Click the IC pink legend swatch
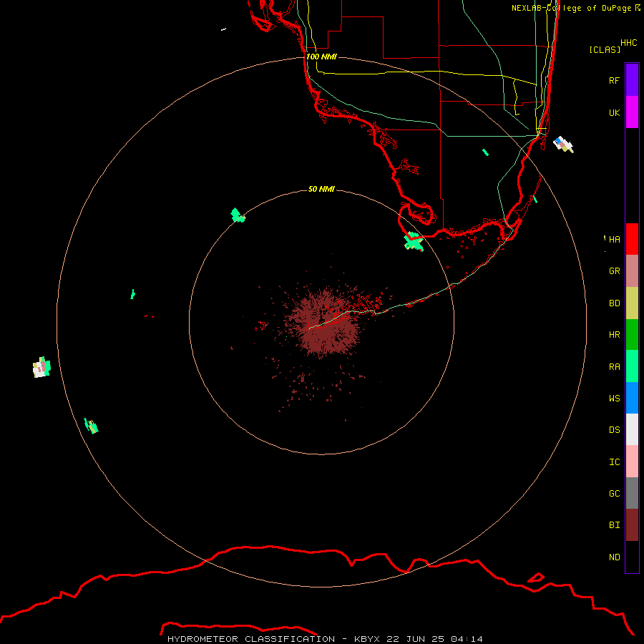644x644 pixels. (x=632, y=462)
